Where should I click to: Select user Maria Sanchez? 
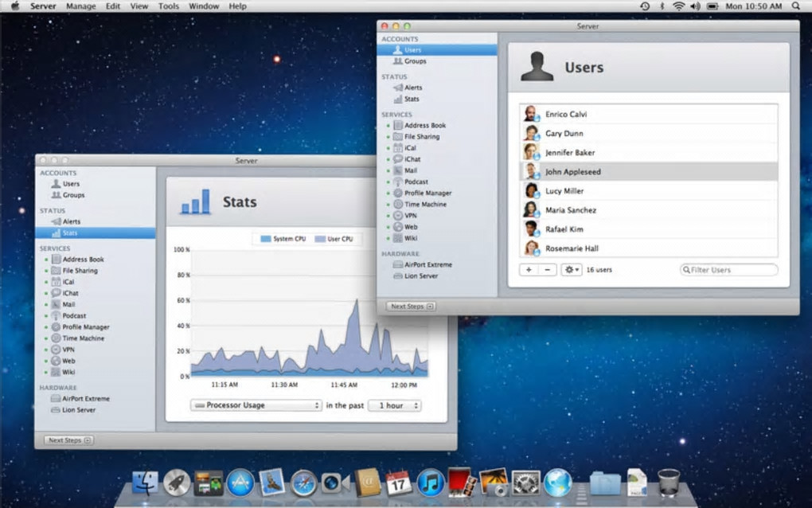click(x=648, y=209)
